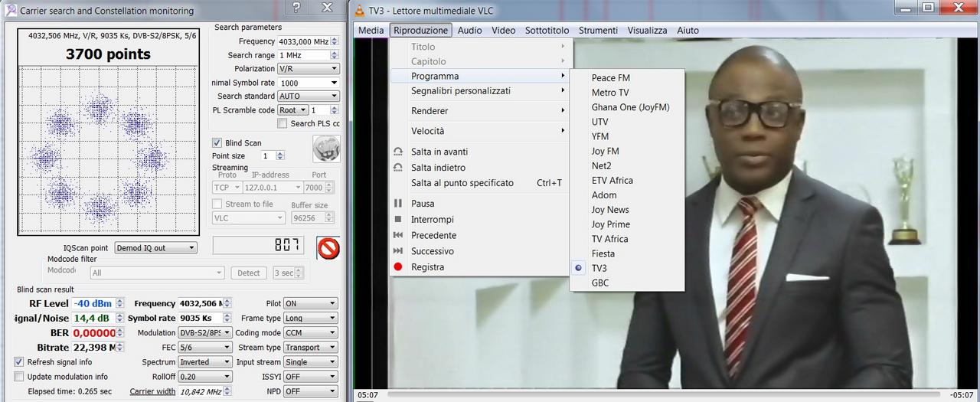Select the Joy News program
This screenshot has width=980, height=402.
tap(627, 210)
